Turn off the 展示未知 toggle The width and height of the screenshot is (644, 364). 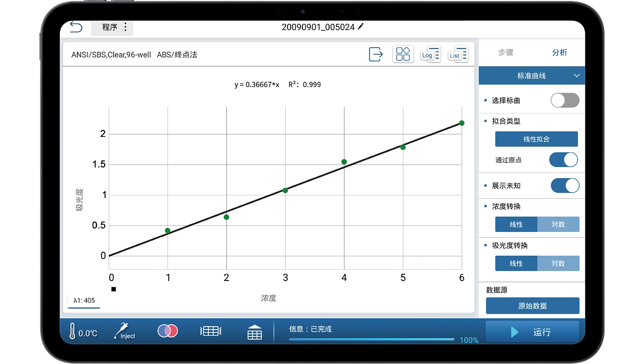coord(565,186)
